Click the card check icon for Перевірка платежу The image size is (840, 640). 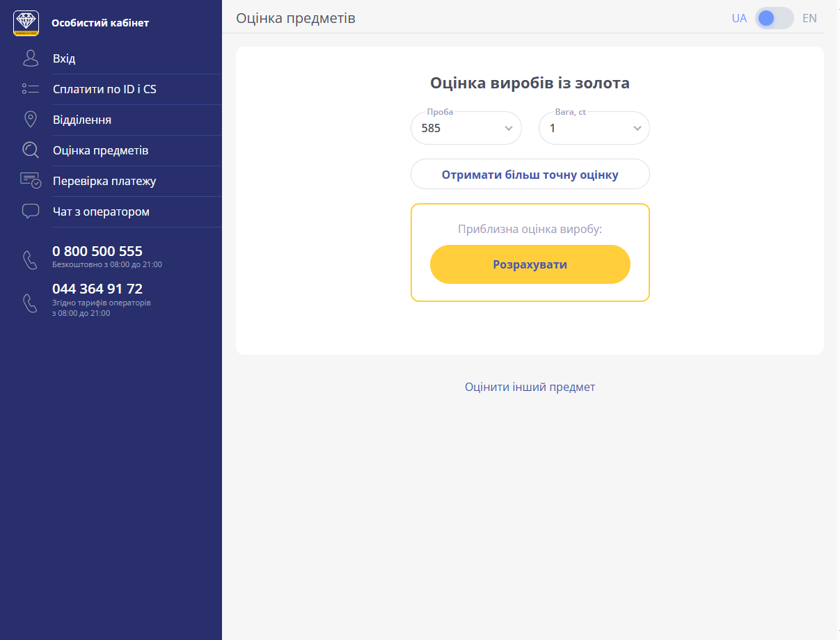pos(31,181)
